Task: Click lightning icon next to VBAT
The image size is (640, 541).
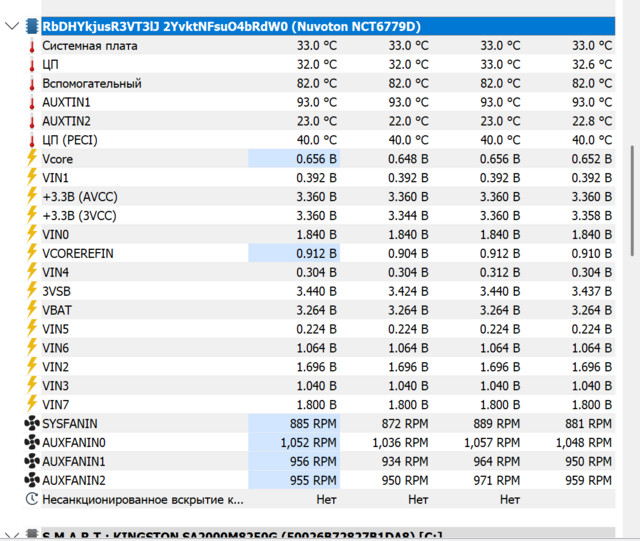Action: (x=31, y=310)
